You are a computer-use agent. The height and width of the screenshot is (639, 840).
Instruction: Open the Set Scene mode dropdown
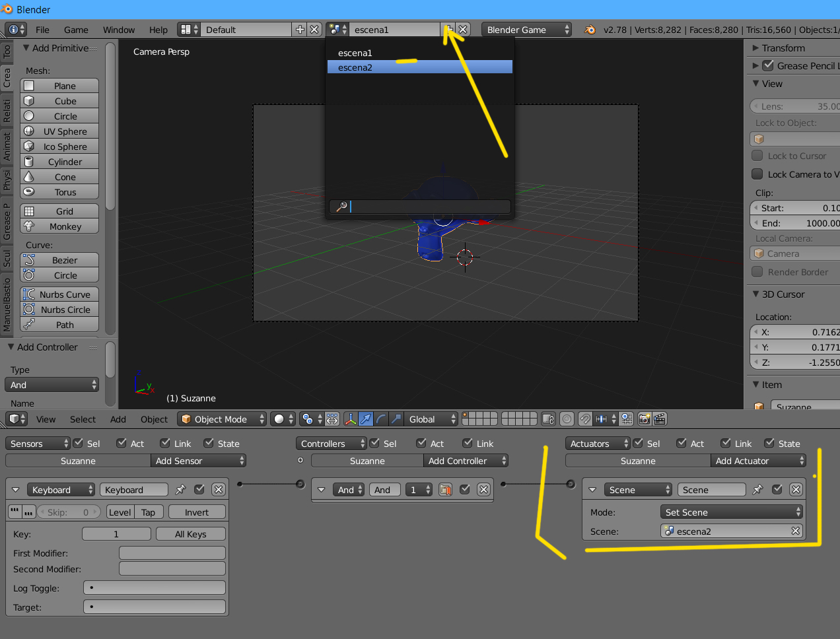tap(732, 512)
